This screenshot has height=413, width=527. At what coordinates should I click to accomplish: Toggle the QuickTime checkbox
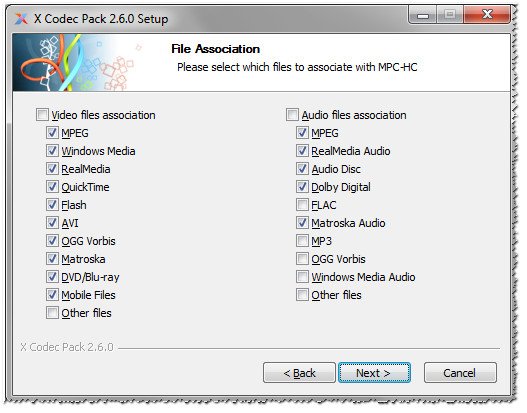click(52, 187)
